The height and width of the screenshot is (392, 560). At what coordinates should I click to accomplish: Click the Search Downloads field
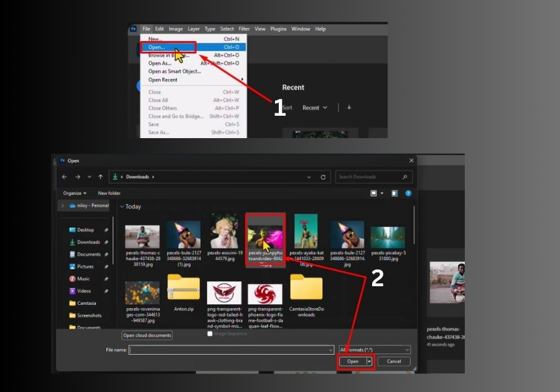click(373, 177)
